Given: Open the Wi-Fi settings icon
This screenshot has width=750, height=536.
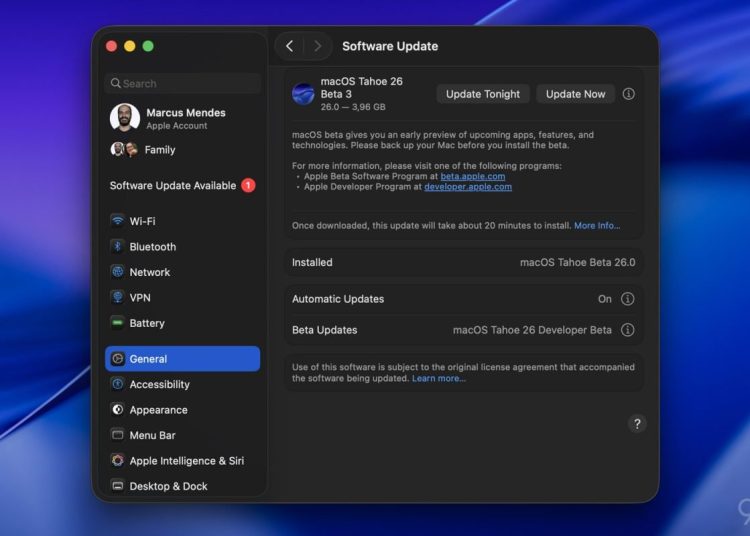Looking at the screenshot, I should point(118,221).
